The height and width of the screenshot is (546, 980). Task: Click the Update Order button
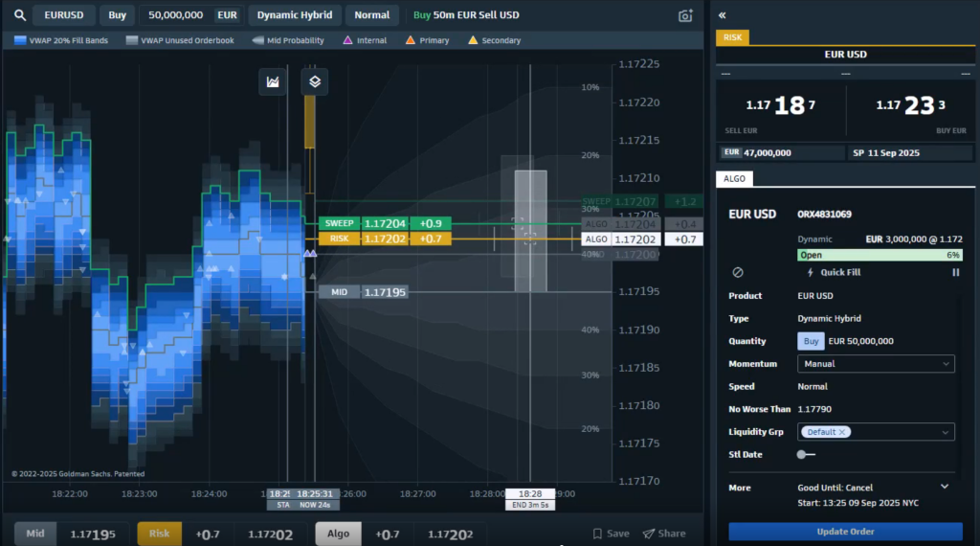[x=845, y=532]
